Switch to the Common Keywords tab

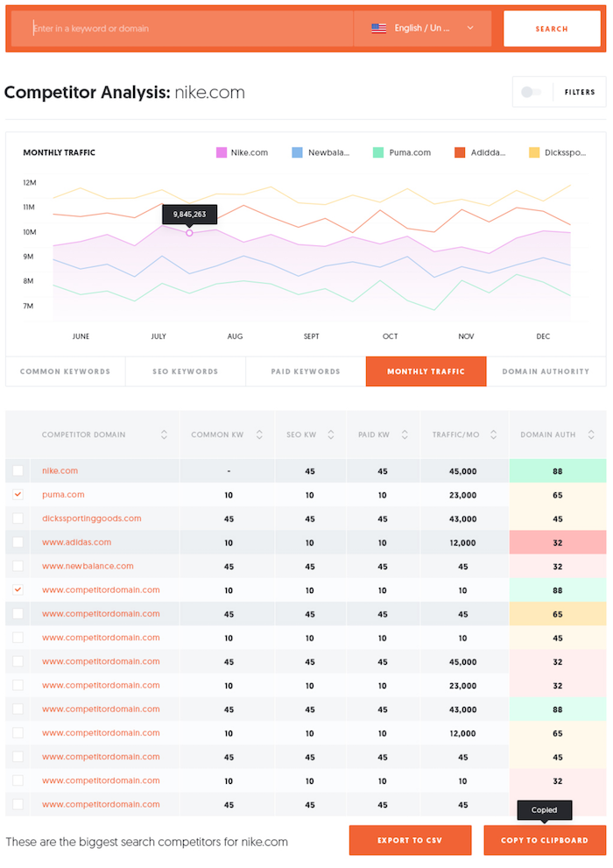coord(66,371)
